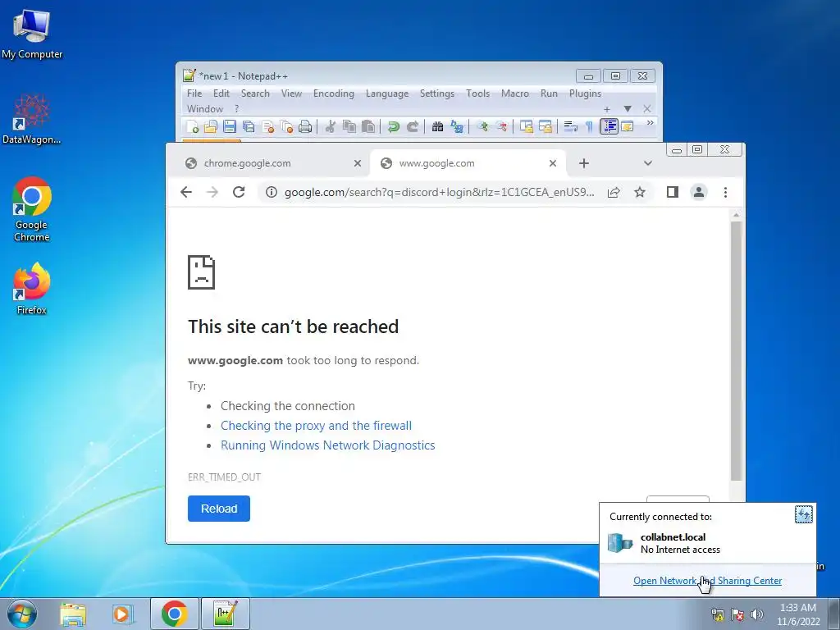Screen dimensions: 840x630
Task: Open Firefox desktop shortcut
Action: point(32,290)
